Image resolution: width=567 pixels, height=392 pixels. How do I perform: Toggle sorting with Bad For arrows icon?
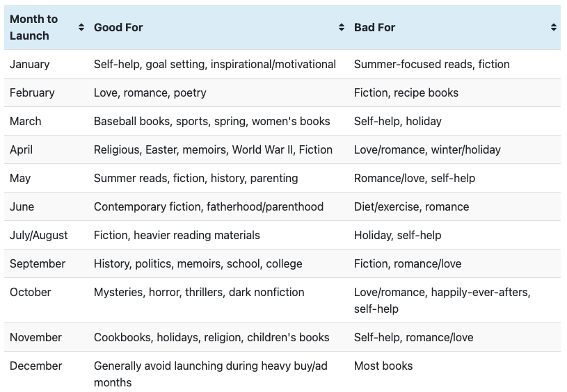(x=554, y=27)
